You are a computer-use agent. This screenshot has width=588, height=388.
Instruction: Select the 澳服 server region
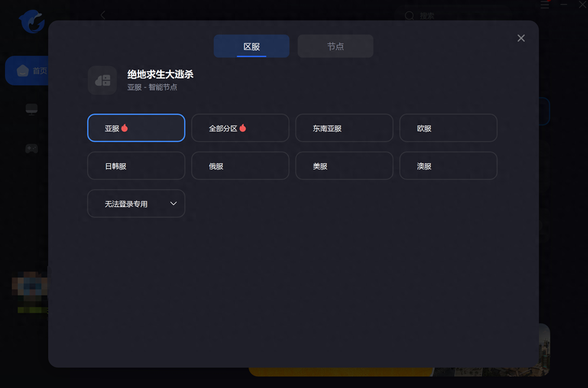[x=448, y=166]
